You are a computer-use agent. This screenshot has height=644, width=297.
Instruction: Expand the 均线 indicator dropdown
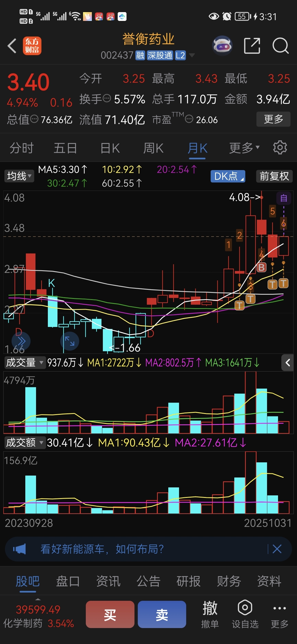pos(19,176)
